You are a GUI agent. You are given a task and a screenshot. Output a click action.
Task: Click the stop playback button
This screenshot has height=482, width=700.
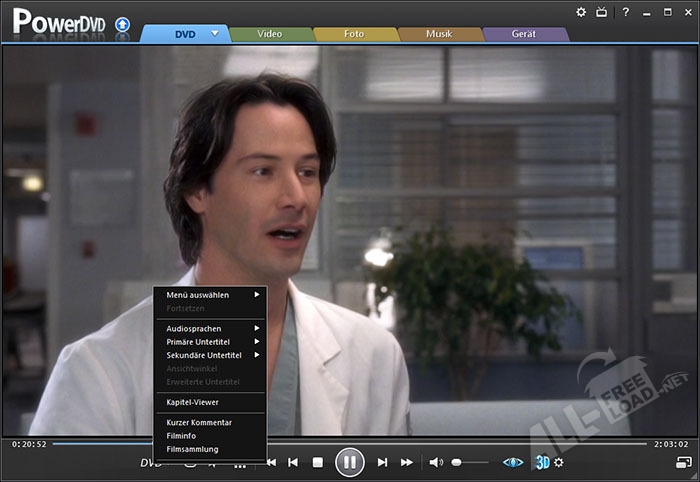tap(317, 462)
